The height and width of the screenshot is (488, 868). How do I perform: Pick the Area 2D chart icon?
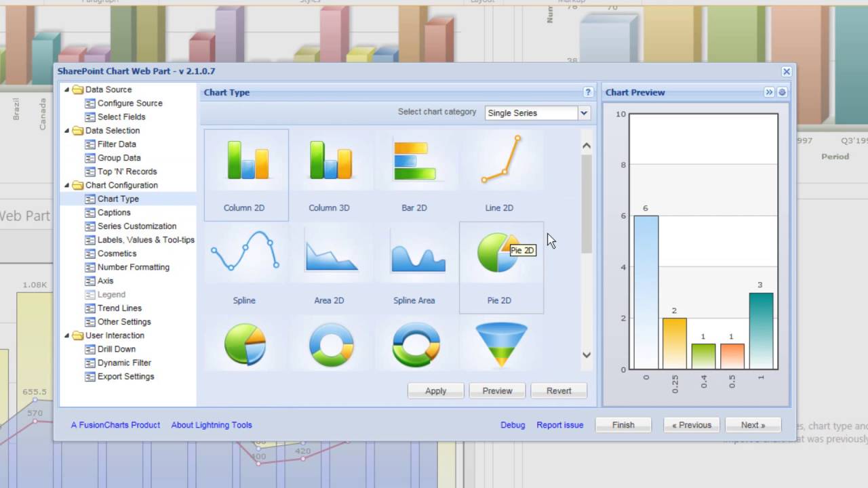(331, 253)
